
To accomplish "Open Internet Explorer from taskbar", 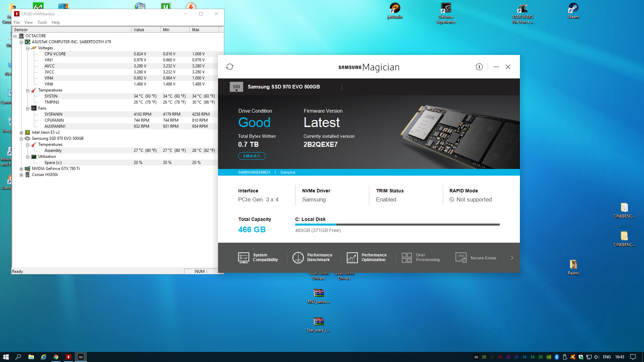I will (x=44, y=357).
